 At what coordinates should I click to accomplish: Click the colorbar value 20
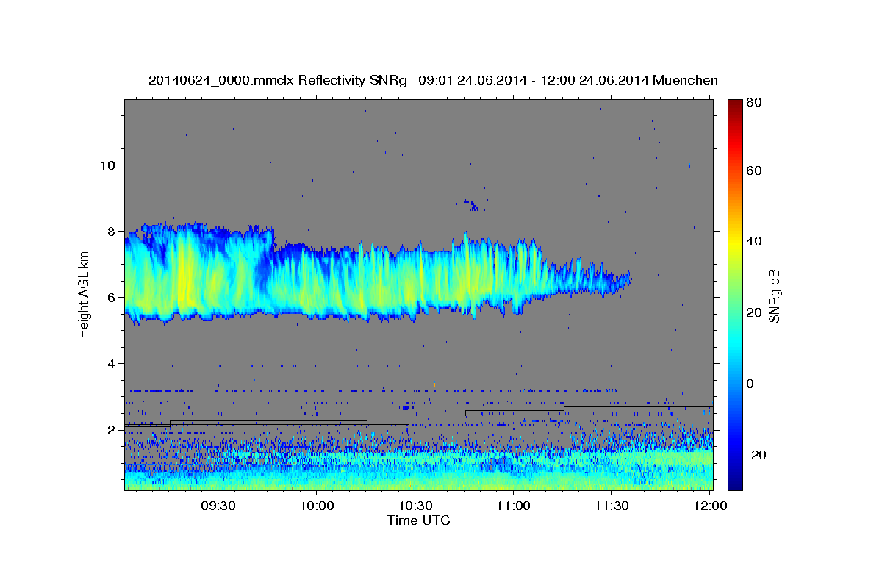(x=754, y=312)
